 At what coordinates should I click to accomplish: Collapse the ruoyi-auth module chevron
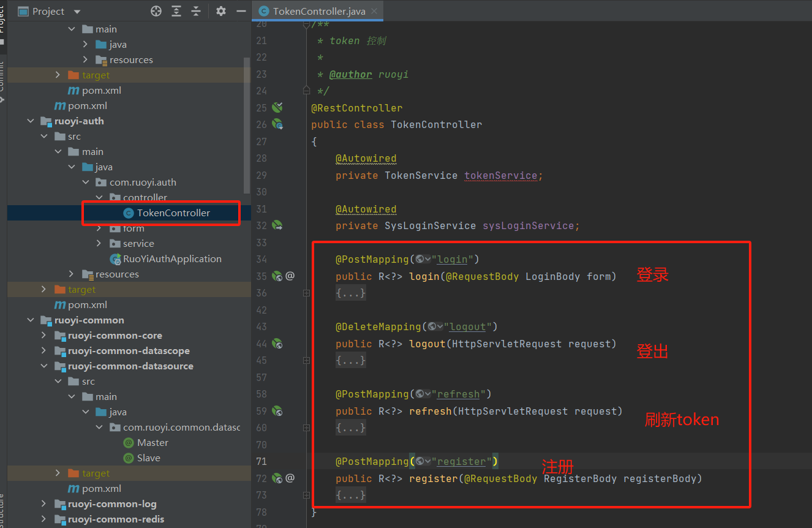coord(31,121)
